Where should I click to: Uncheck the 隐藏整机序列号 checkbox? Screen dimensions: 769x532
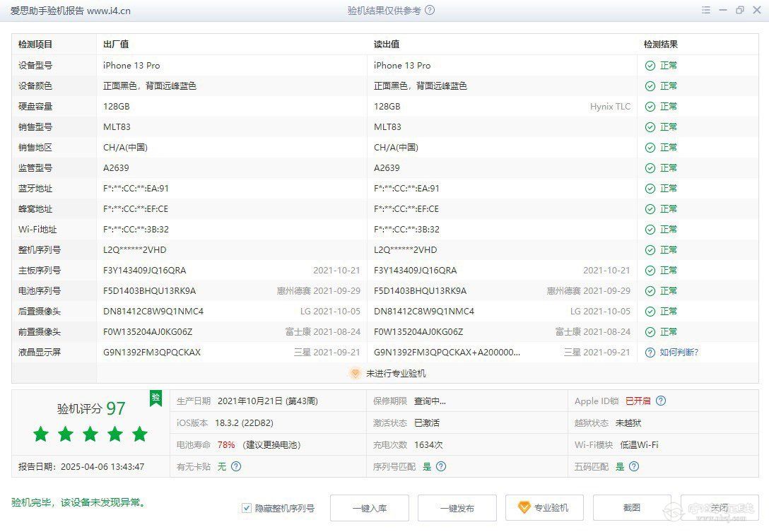coord(247,508)
